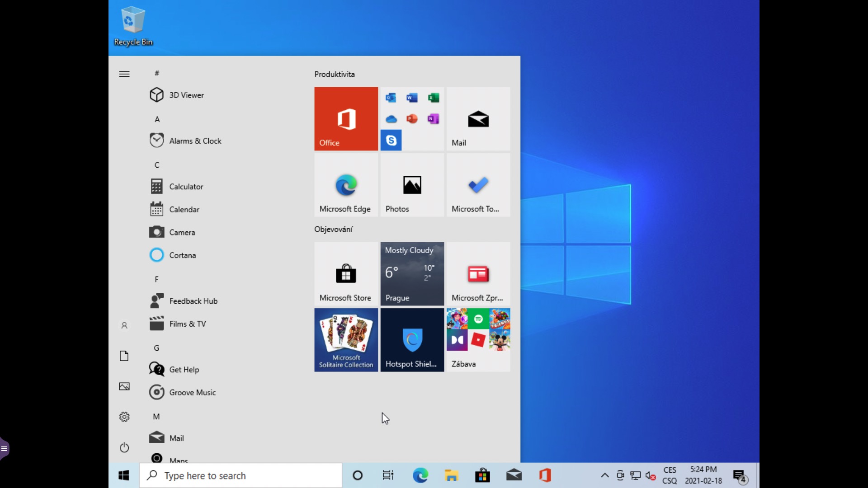Open the Prague weather tile
The image size is (868, 488).
(x=412, y=274)
